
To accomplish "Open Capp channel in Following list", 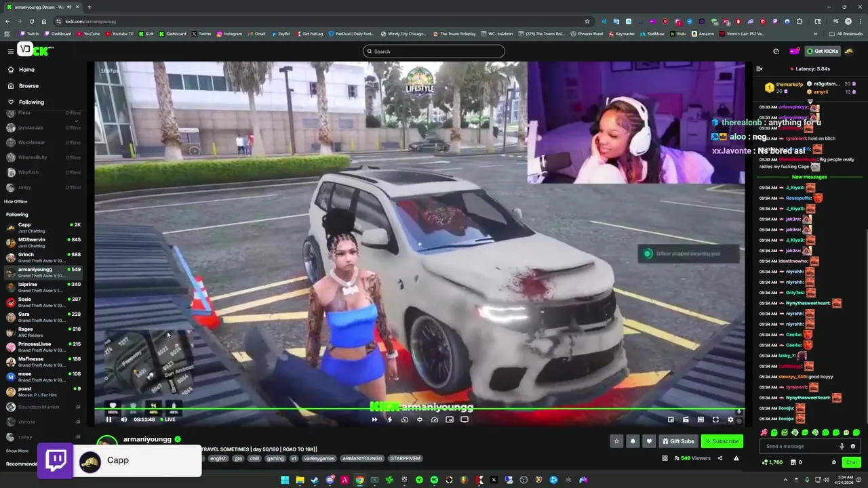I will (x=43, y=228).
